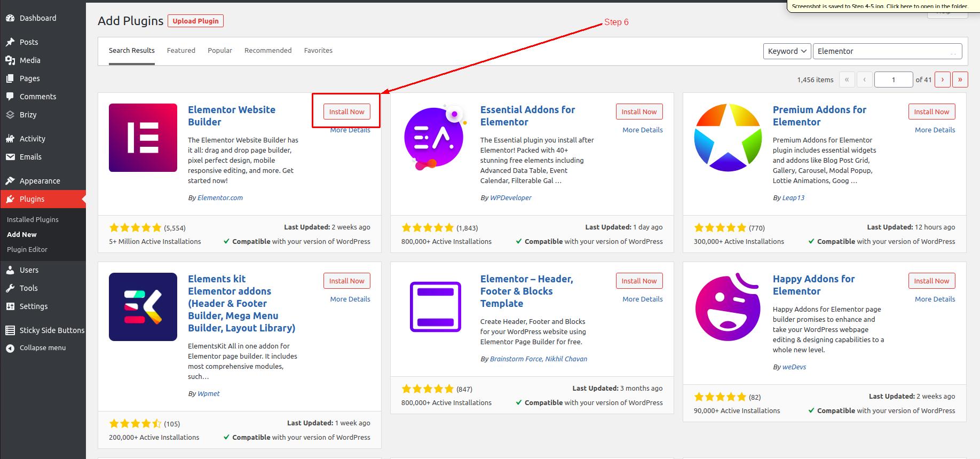Open the Recommended plugins tab
The width and height of the screenshot is (980, 459).
pyautogui.click(x=268, y=51)
